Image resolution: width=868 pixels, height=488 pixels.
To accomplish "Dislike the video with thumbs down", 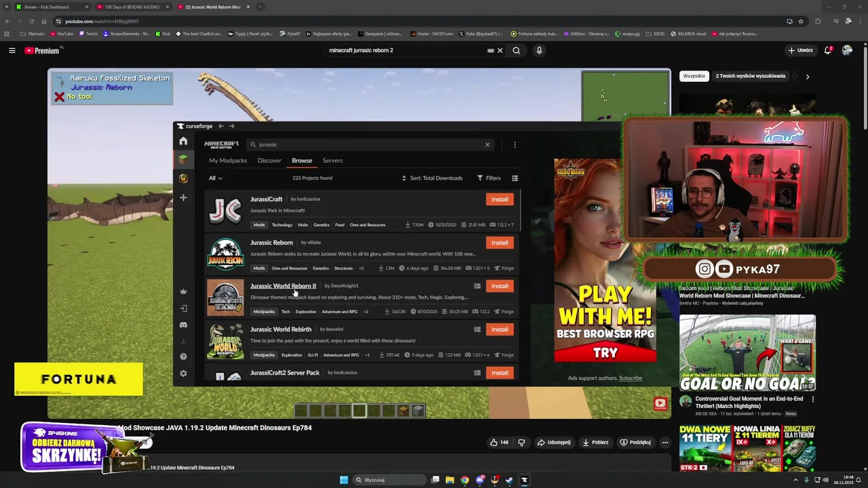I will [521, 443].
